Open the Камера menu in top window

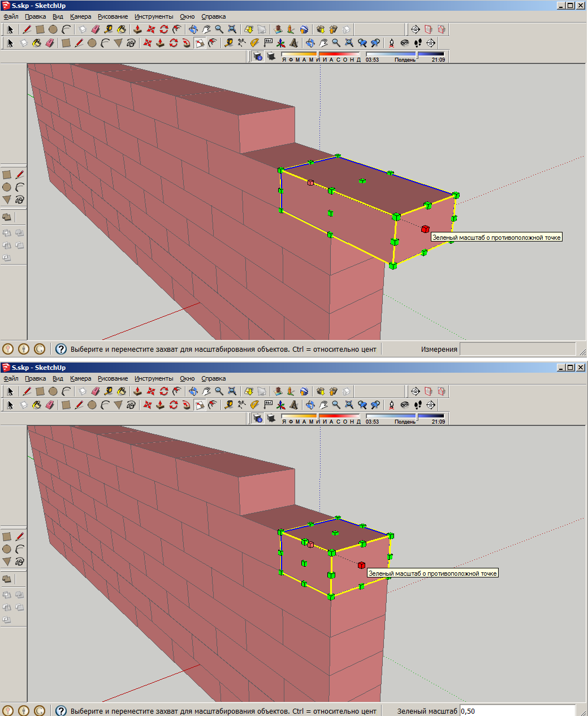point(80,16)
